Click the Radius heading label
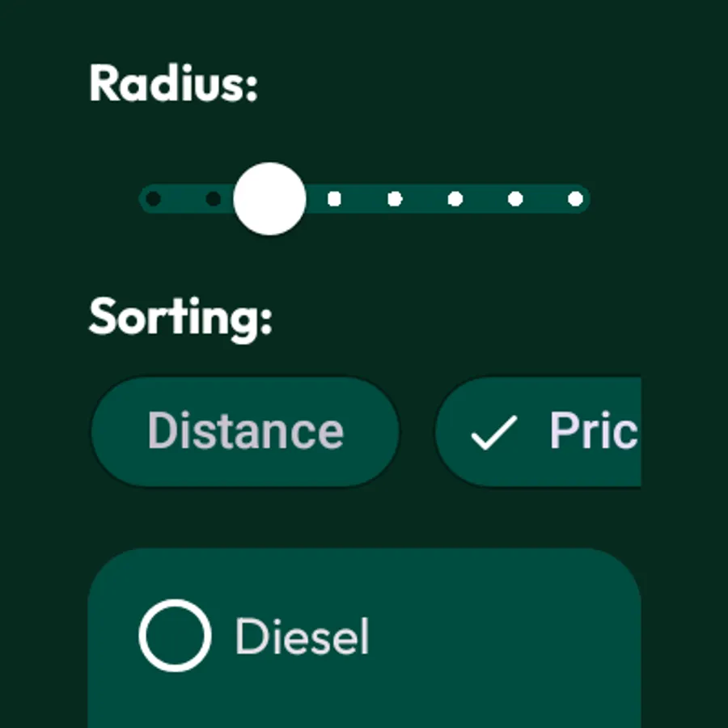 pyautogui.click(x=173, y=83)
